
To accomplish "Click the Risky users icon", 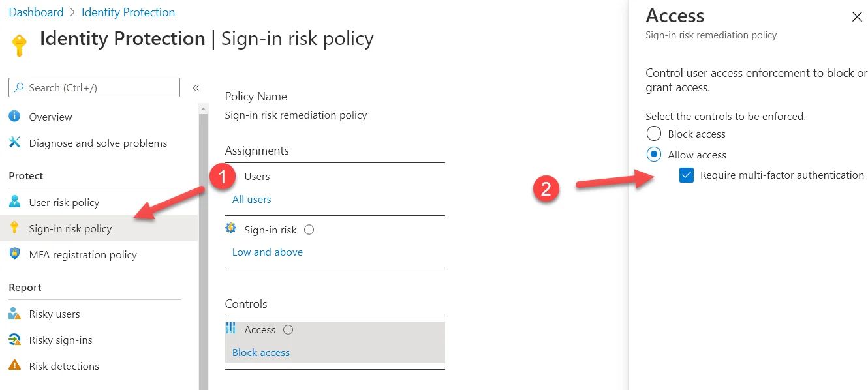I will (14, 313).
